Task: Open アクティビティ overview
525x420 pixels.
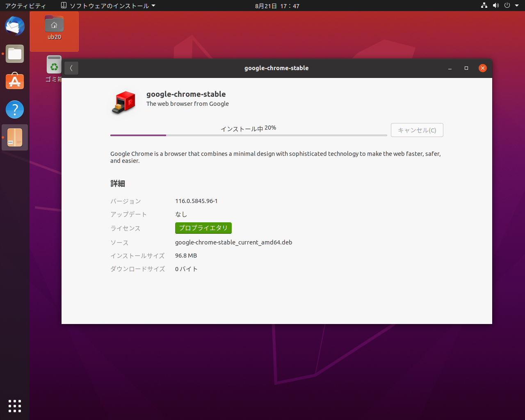Action: tap(25, 6)
